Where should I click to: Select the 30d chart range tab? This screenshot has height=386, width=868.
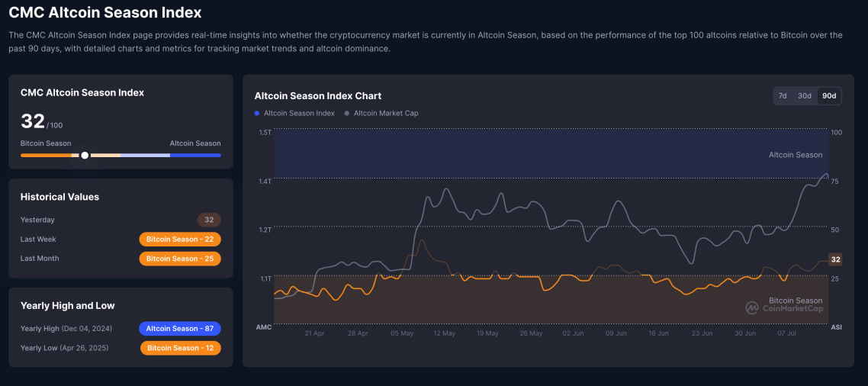point(804,96)
